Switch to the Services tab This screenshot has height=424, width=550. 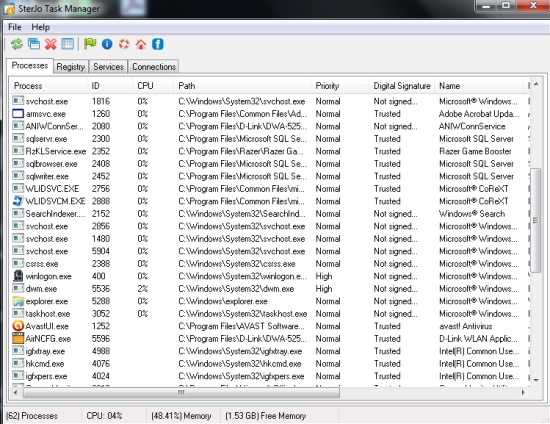tap(108, 67)
